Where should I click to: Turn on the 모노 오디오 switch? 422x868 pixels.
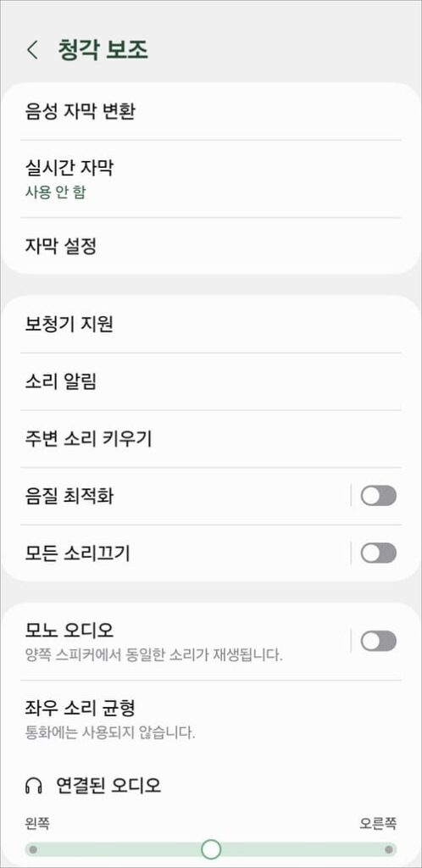tap(378, 641)
